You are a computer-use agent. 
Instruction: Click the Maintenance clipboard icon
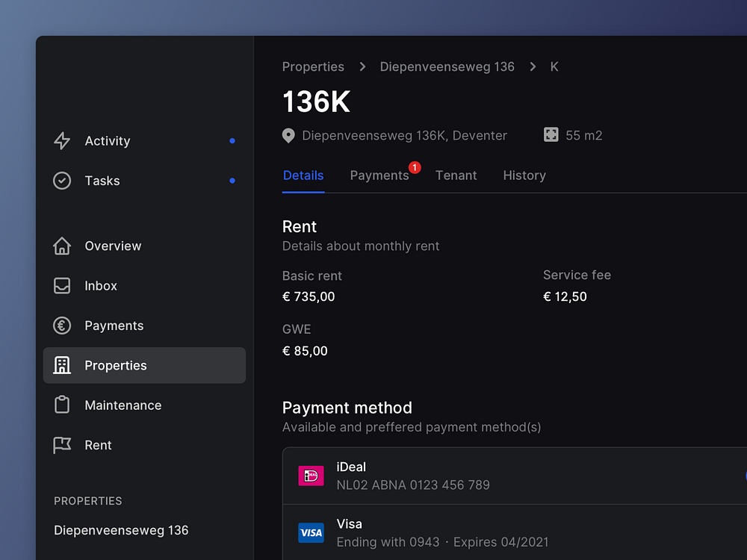tap(62, 405)
